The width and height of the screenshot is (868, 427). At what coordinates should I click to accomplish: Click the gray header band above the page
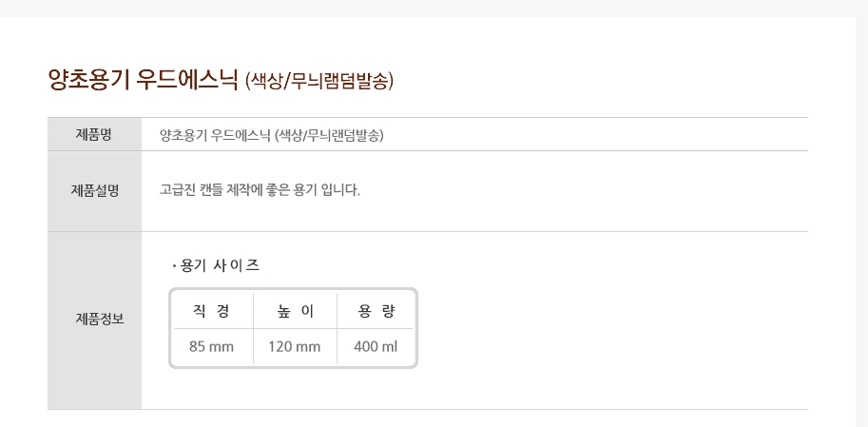tap(434, 8)
